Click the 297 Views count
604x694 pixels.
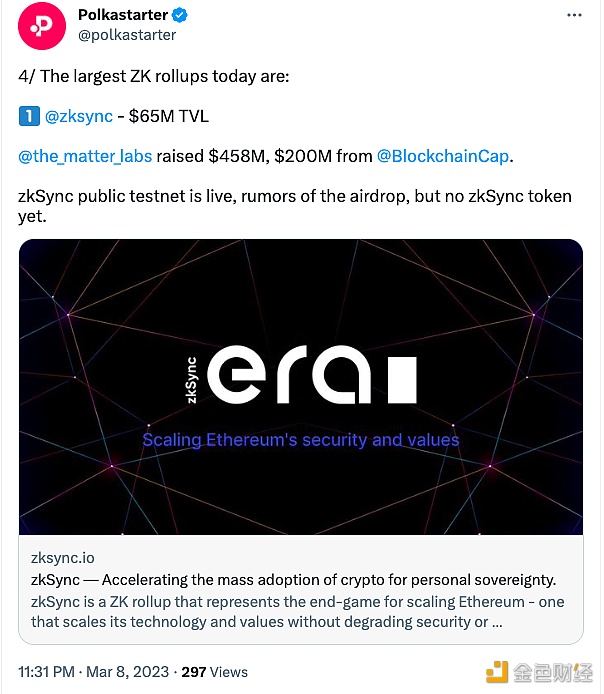point(221,671)
